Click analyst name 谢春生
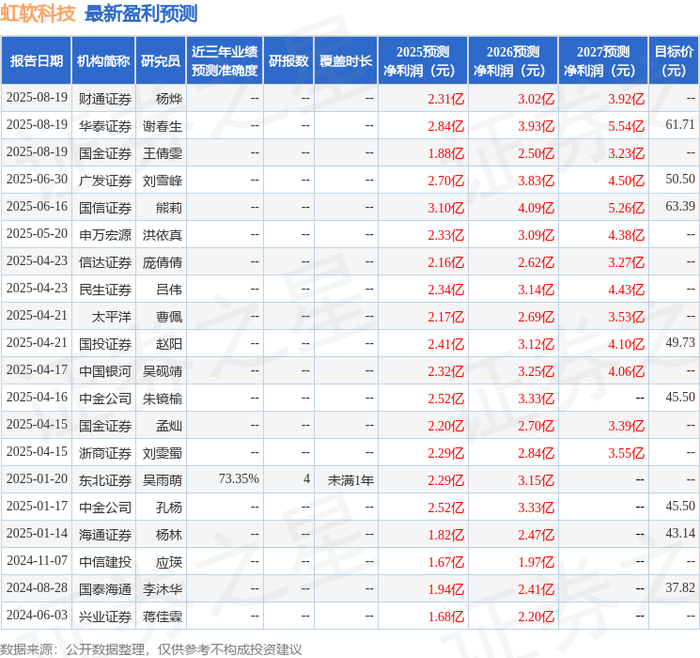This screenshot has height=658, width=700. coord(162,126)
